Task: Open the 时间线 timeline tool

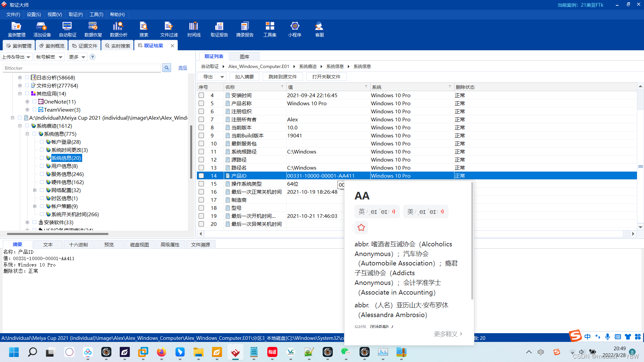Action: 194,29
